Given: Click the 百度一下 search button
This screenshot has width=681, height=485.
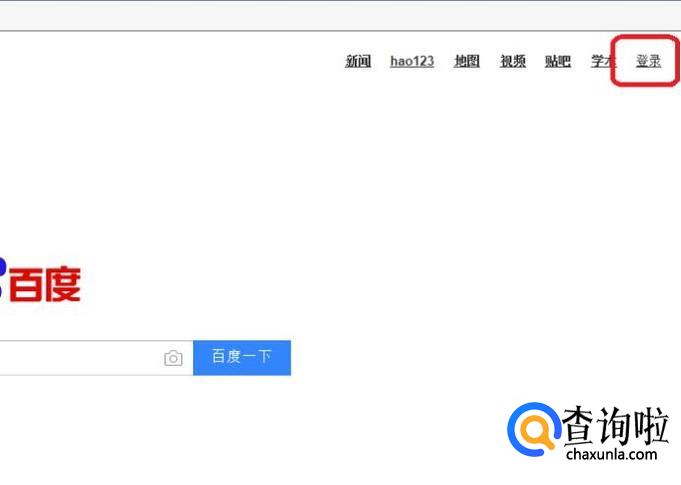Looking at the screenshot, I should coord(242,358).
